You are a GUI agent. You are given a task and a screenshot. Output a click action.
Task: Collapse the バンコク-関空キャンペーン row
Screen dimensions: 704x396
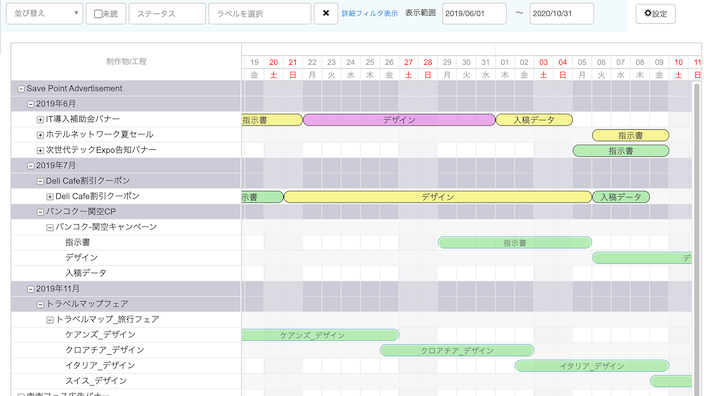click(50, 228)
